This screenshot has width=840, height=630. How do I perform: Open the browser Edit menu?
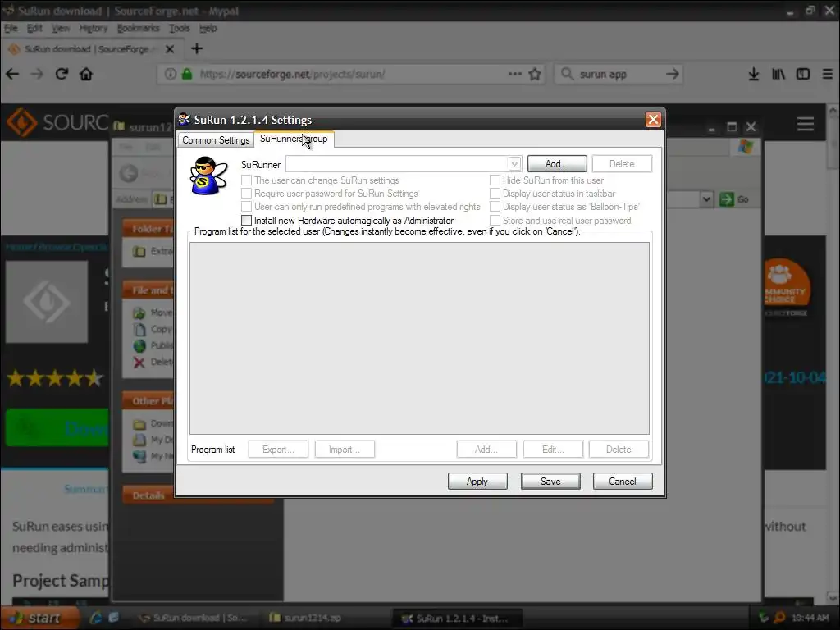[x=34, y=29]
